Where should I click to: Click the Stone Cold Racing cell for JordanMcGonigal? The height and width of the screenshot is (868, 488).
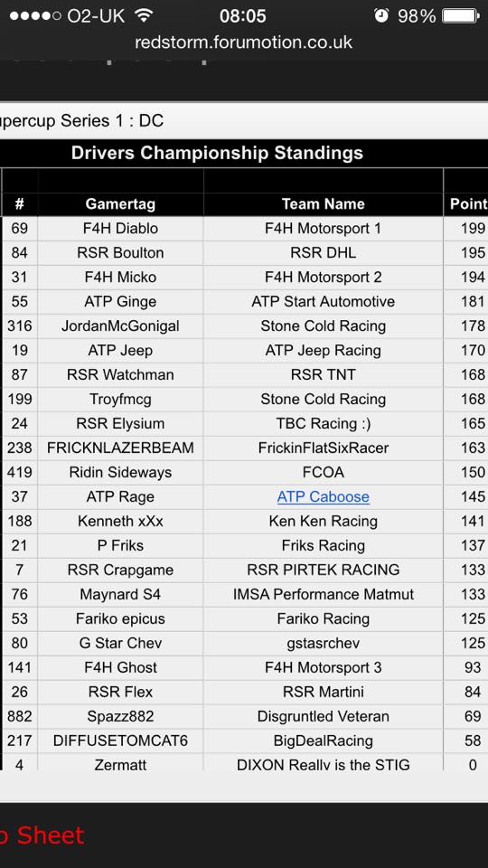324,325
